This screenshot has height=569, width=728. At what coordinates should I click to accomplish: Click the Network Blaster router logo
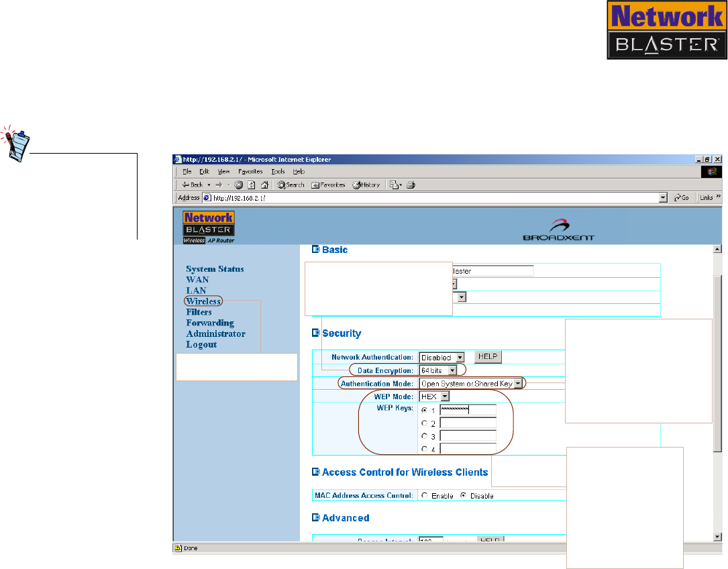pos(209,227)
